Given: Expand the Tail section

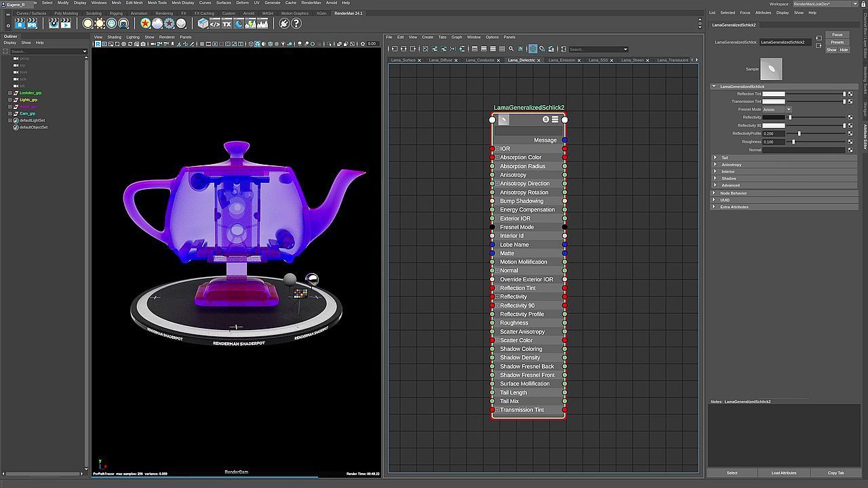Looking at the screenshot, I should 715,157.
